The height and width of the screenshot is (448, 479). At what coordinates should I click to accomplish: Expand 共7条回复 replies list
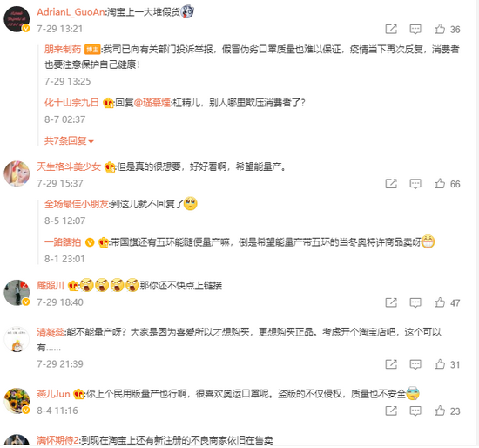click(69, 140)
